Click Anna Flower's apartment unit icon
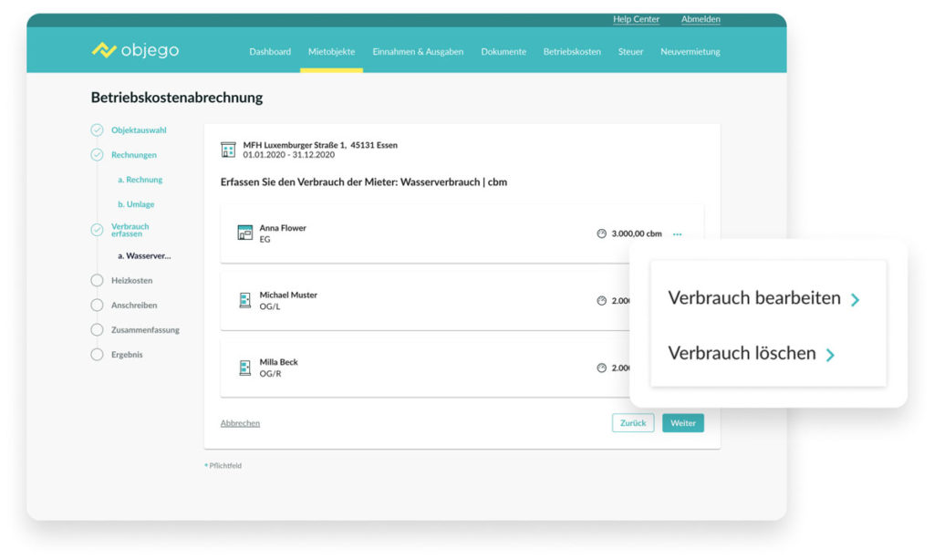 coord(244,233)
